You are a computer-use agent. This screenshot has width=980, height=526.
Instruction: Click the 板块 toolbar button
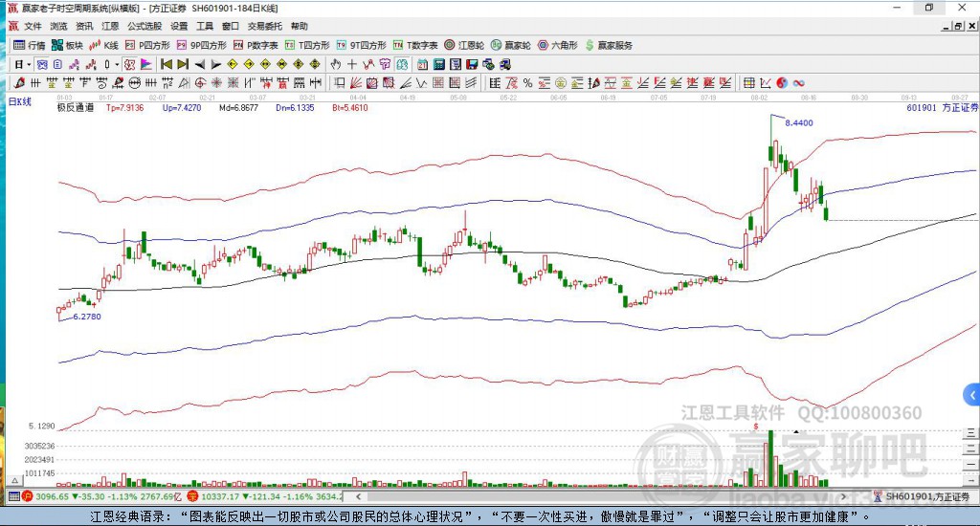point(67,45)
